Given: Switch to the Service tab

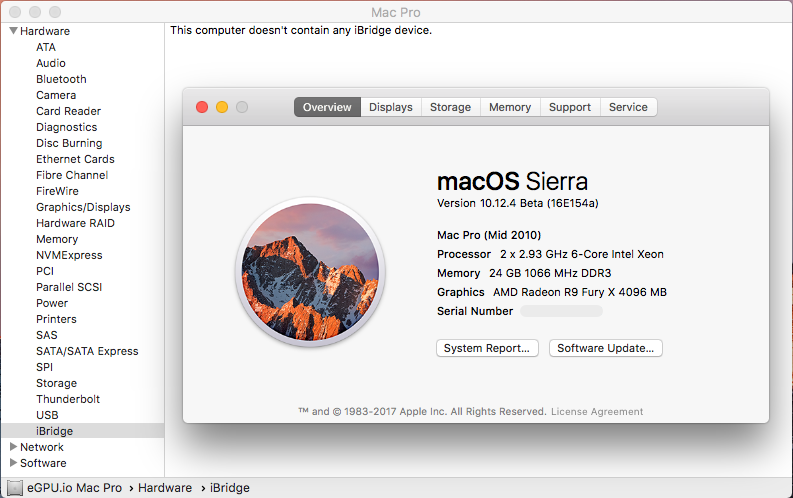Looking at the screenshot, I should 628,107.
